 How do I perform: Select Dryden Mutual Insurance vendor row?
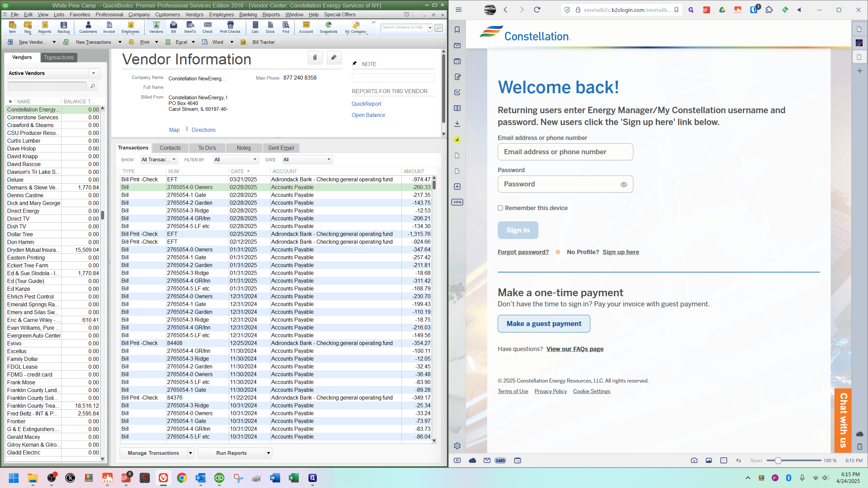tap(53, 250)
